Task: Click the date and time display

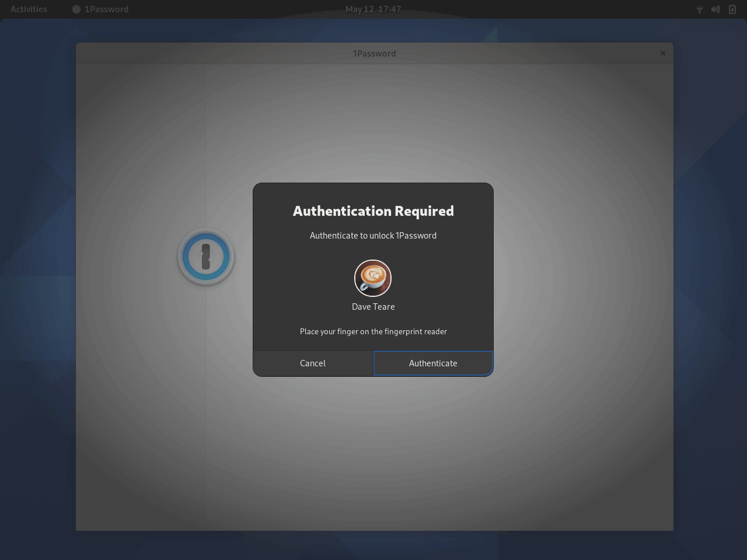Action: [373, 9]
